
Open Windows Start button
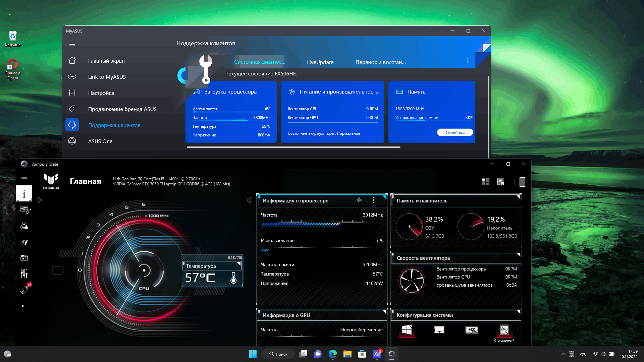pos(253,354)
